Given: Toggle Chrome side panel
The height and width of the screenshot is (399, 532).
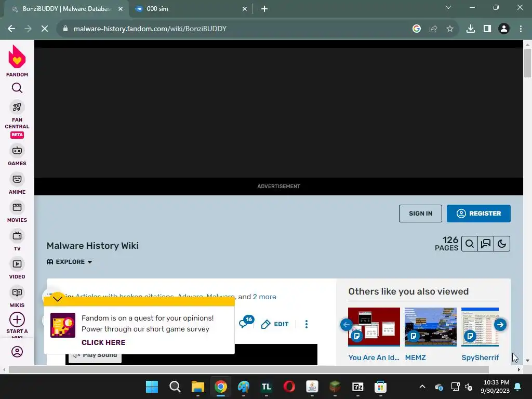Looking at the screenshot, I should pyautogui.click(x=487, y=29).
